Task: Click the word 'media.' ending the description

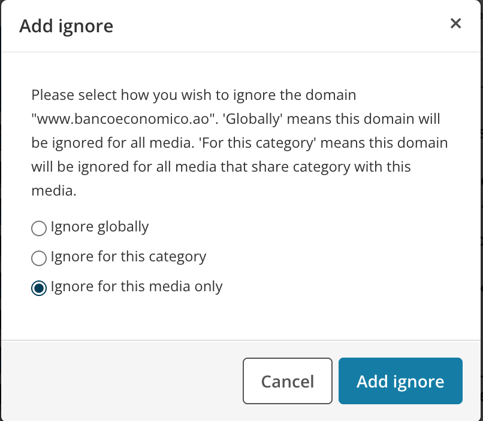Action: pos(54,191)
